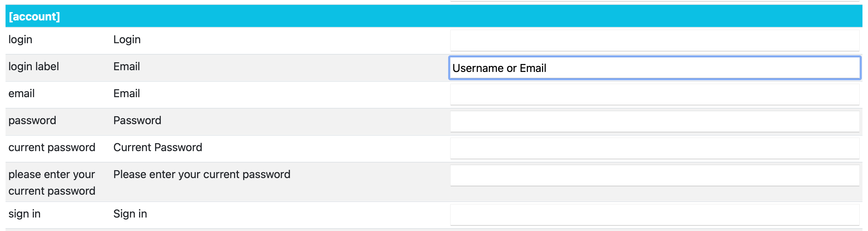The height and width of the screenshot is (231, 868).
Task: Select the source text Email beside login label
Action: pos(126,66)
